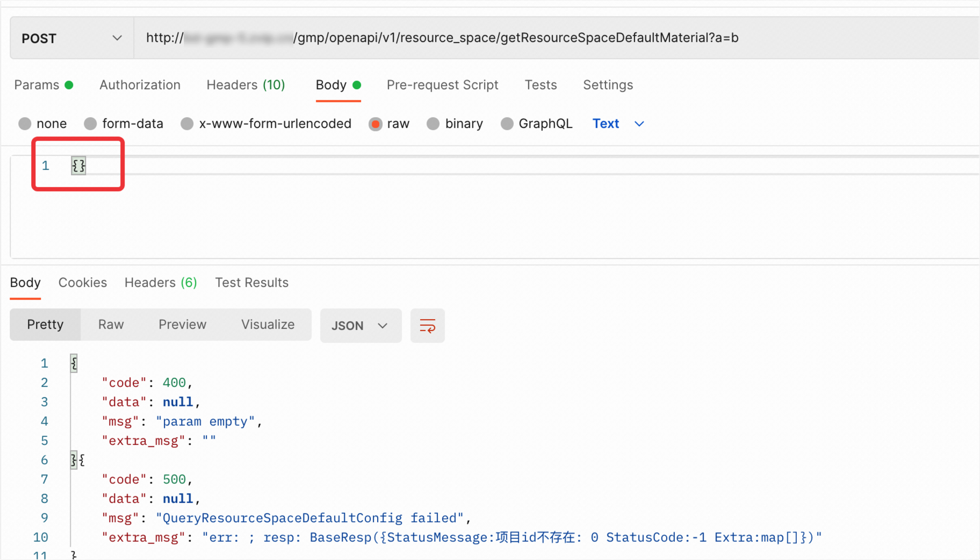
Task: Open the Settings tab
Action: 608,85
